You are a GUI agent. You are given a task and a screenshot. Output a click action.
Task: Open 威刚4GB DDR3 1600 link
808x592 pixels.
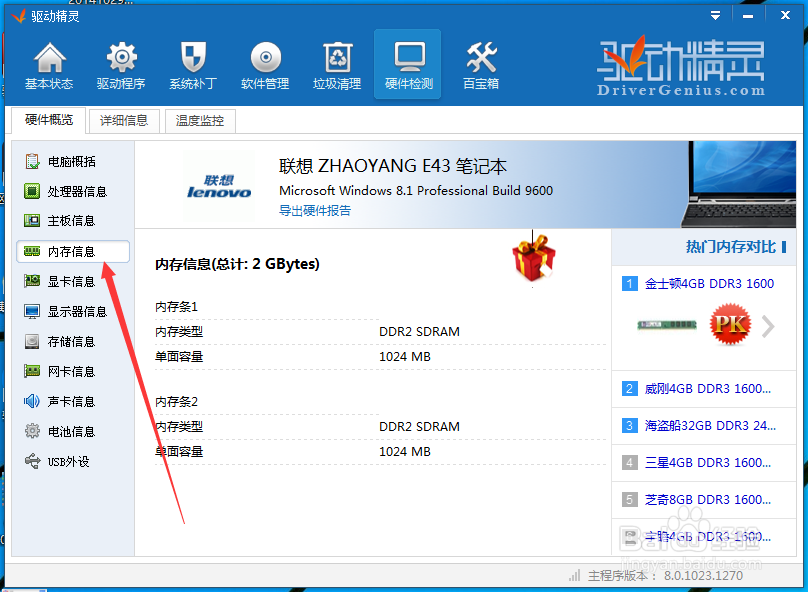708,388
